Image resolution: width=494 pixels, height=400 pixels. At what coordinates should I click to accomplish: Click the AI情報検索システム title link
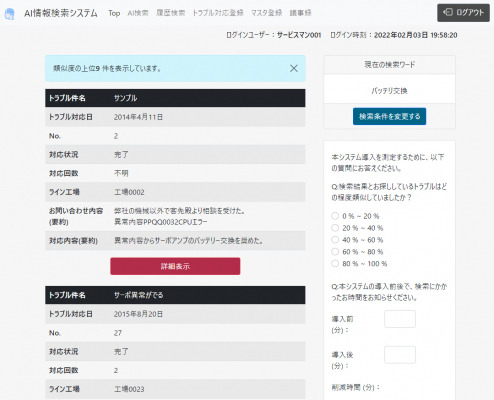pos(61,13)
